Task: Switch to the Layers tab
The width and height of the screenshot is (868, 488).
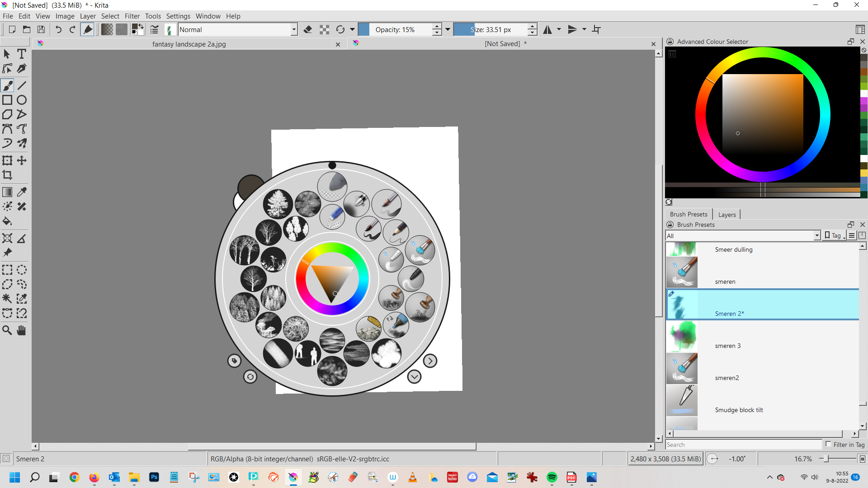Action: (726, 215)
